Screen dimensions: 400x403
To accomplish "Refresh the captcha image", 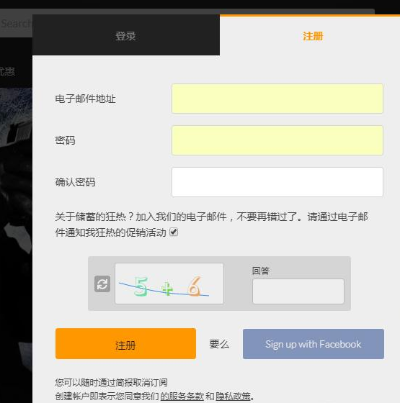I will (x=102, y=284).
